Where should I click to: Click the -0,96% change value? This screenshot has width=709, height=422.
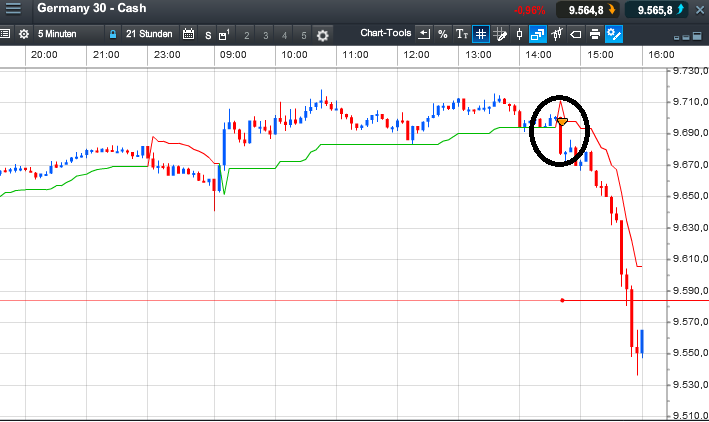pos(529,10)
